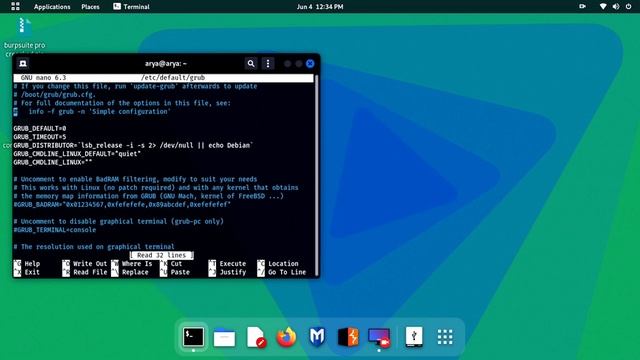
Task: Click the 'Read 32 lines' status message
Action: click(x=162, y=255)
